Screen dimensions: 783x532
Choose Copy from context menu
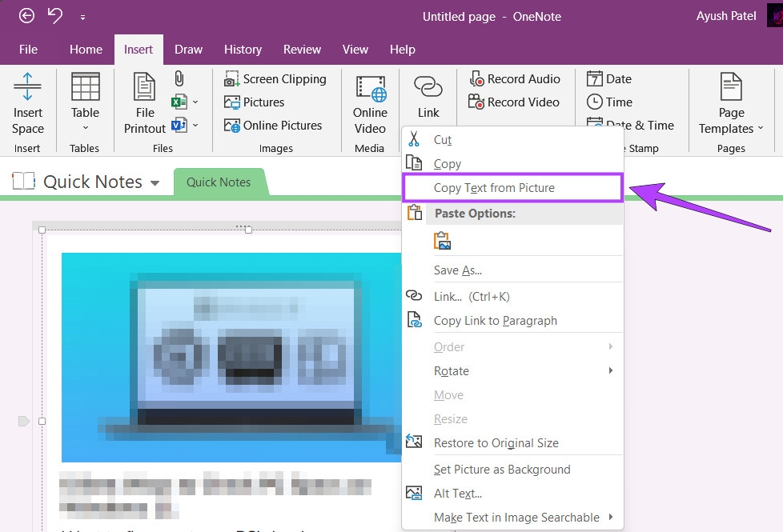point(513,163)
